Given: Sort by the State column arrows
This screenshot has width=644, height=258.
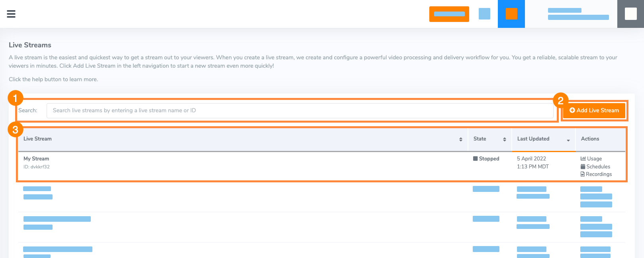Looking at the screenshot, I should point(505,139).
